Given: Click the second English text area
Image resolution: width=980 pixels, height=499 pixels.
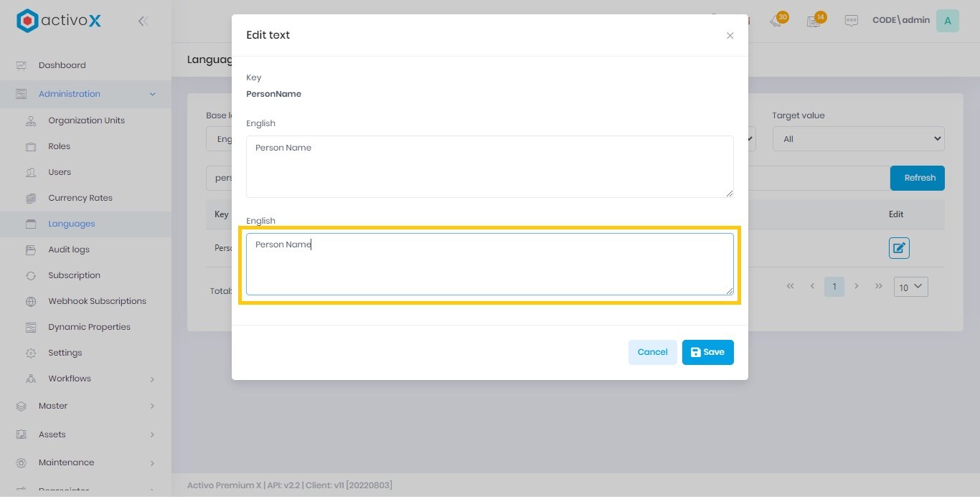Looking at the screenshot, I should (x=489, y=265).
